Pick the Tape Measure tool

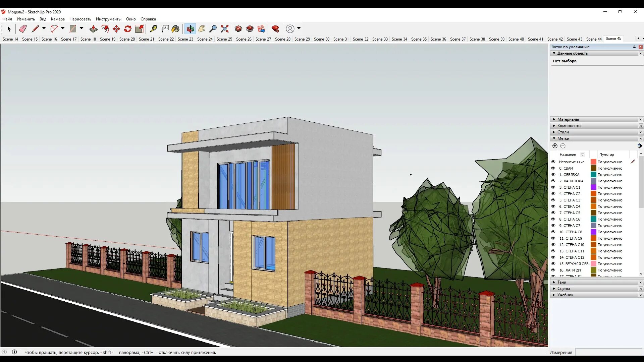(x=153, y=29)
